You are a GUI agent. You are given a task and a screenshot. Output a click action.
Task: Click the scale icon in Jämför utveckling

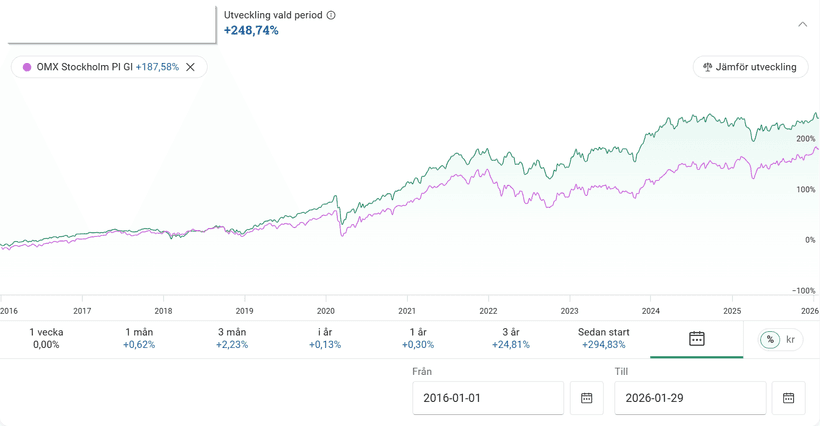pyautogui.click(x=707, y=67)
